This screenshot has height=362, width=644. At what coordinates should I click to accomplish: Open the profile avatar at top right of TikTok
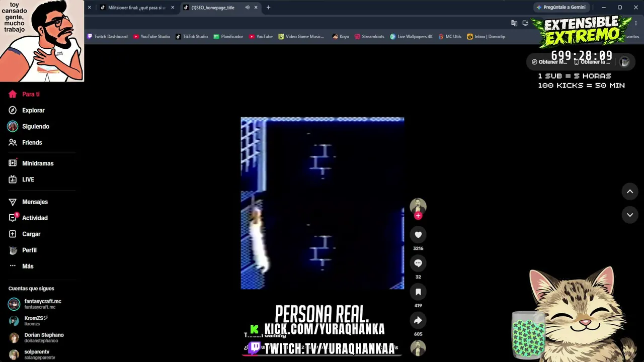[624, 62]
